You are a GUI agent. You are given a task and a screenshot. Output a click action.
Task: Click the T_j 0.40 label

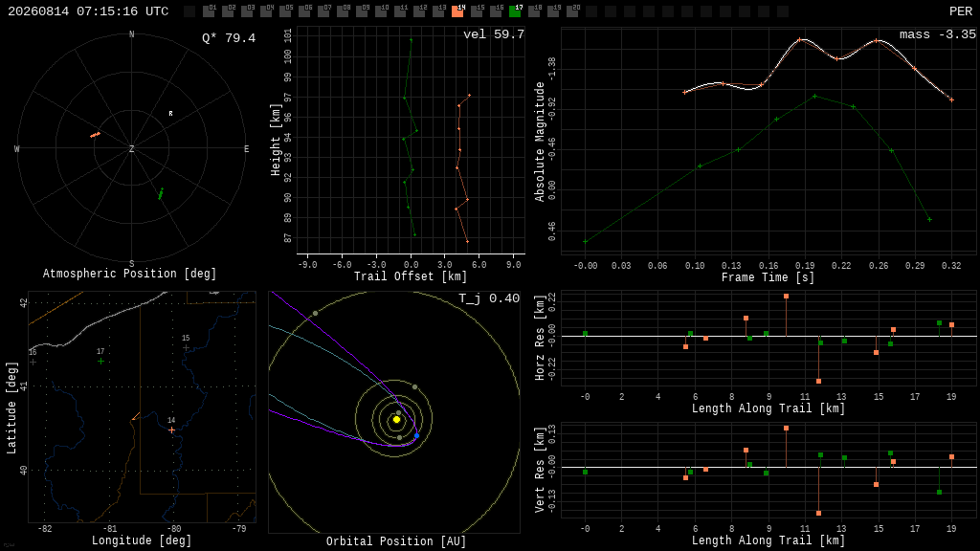489,298
